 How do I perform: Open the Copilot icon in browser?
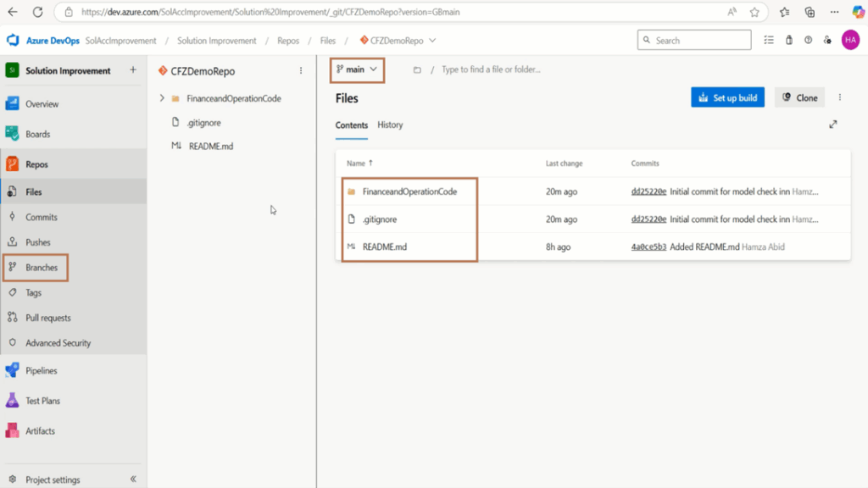858,12
